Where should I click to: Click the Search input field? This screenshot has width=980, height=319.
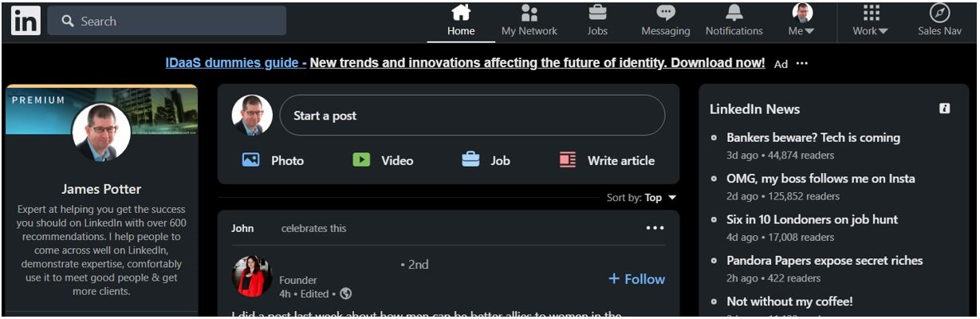pyautogui.click(x=167, y=21)
